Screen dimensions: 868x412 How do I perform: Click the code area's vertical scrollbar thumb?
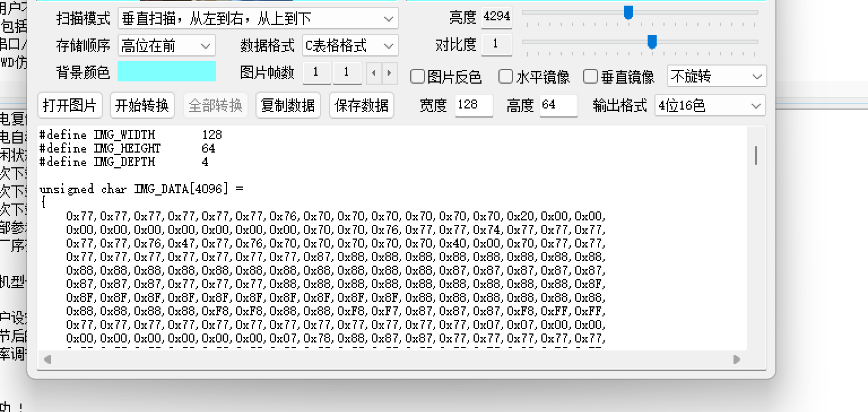tap(756, 155)
